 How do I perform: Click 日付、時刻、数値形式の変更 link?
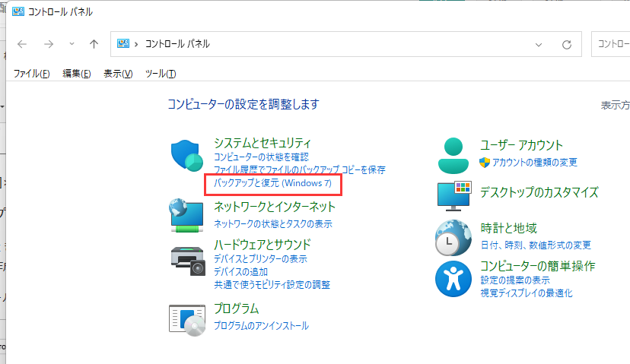(536, 245)
